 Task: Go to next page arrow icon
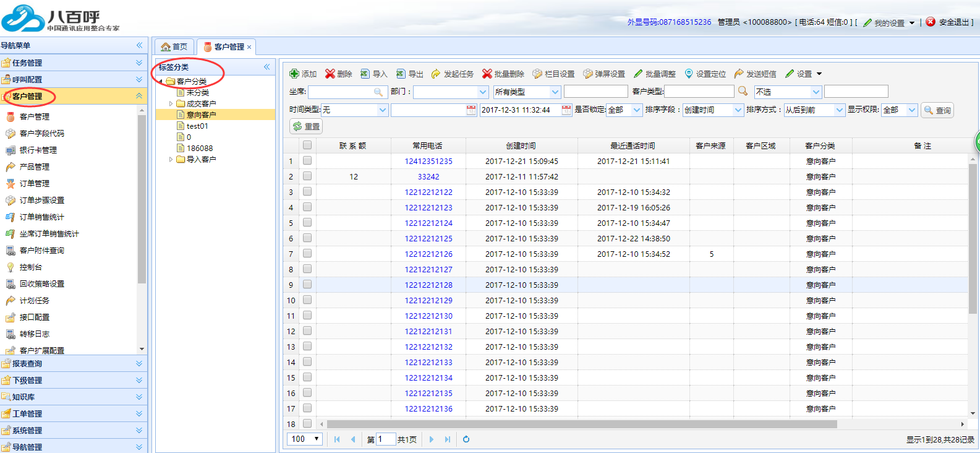click(x=432, y=439)
